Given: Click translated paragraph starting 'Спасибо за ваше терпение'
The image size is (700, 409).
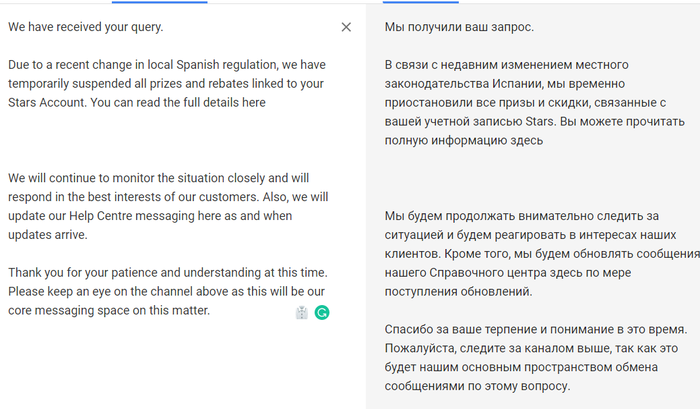Looking at the screenshot, I should pos(536,358).
